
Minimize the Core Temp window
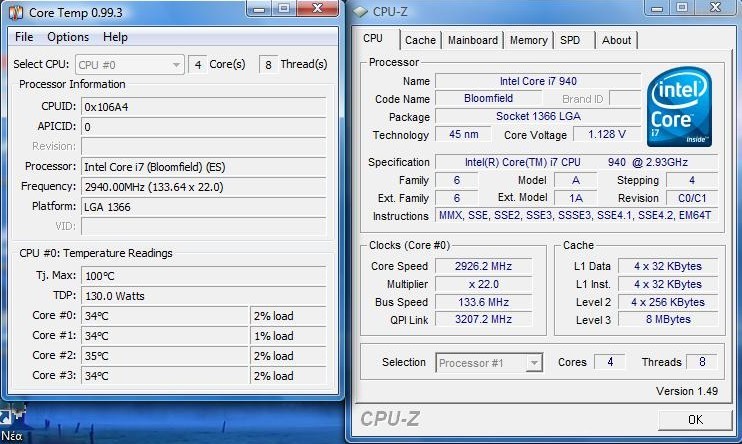coord(258,9)
